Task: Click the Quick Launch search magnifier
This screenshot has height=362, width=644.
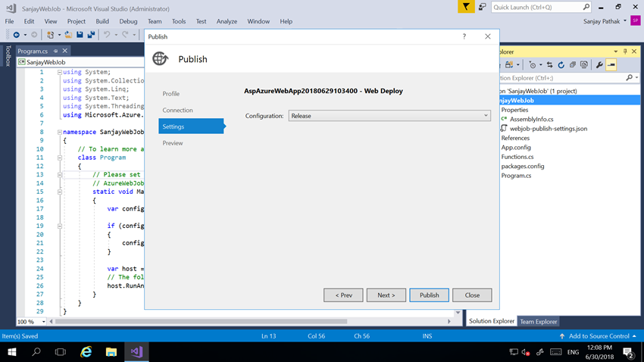Action: [586, 7]
